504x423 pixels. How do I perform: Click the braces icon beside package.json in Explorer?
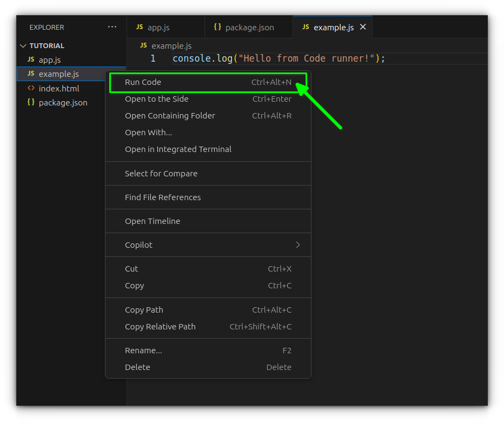(31, 102)
